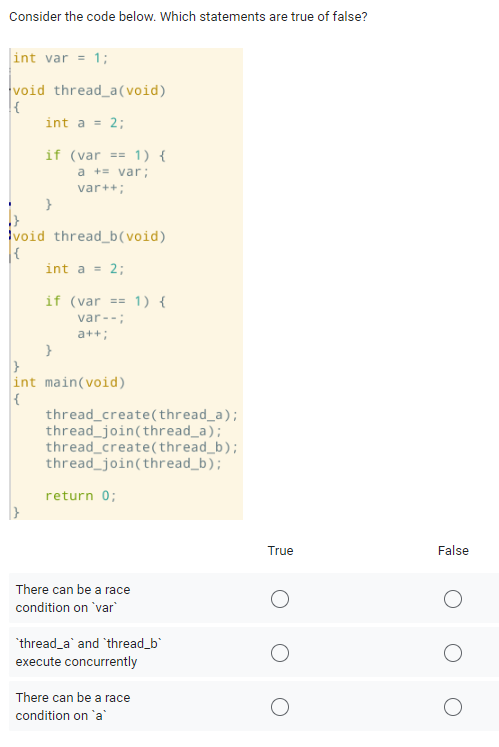
Task: Click the 'True' column header
Action: 280,551
